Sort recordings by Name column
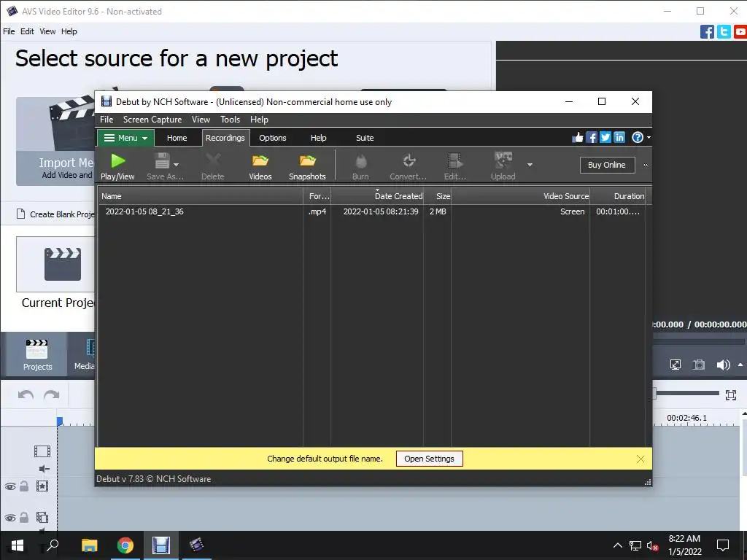 point(201,196)
